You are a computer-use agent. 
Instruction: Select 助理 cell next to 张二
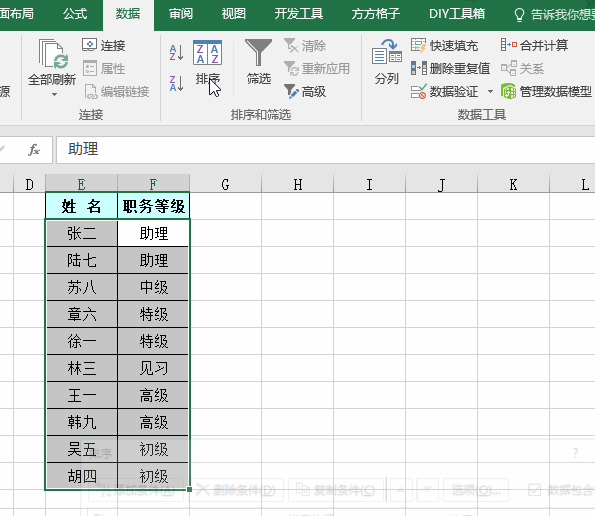click(153, 233)
